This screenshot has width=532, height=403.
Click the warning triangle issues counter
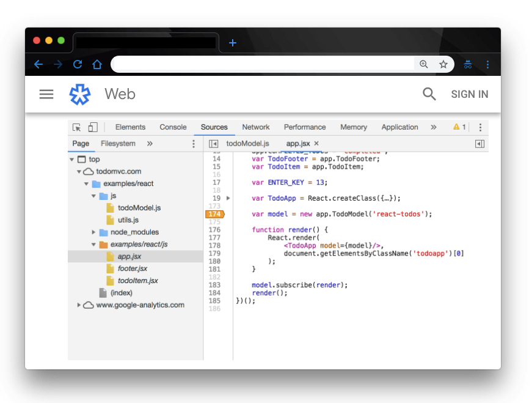click(459, 127)
